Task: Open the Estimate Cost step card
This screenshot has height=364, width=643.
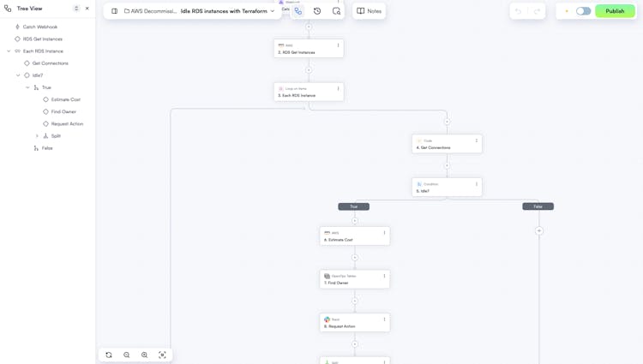Action: [355, 236]
